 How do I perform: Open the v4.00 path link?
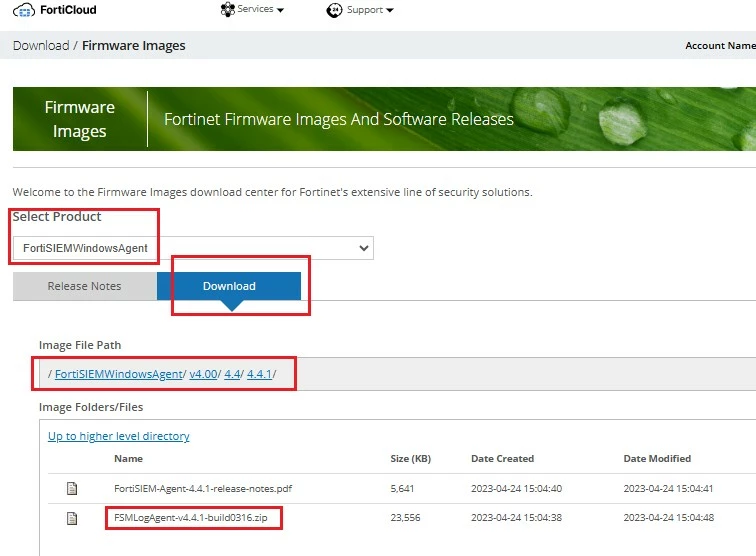click(x=203, y=374)
